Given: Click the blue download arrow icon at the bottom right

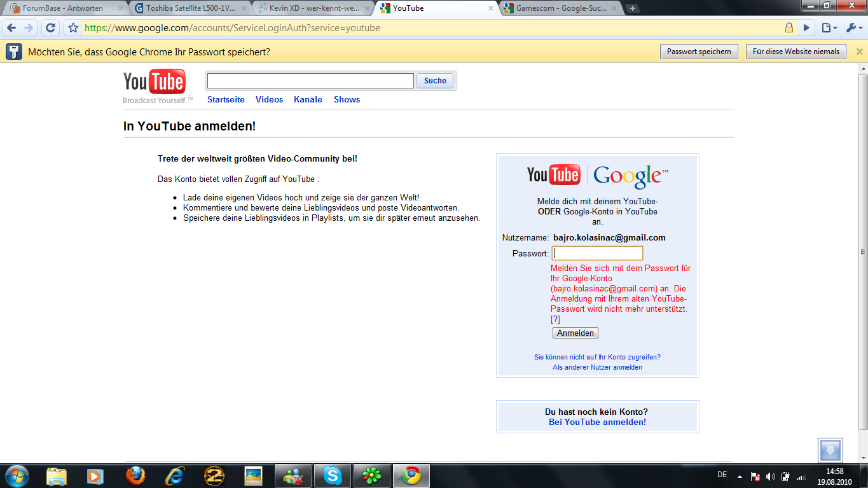Looking at the screenshot, I should click(x=830, y=450).
